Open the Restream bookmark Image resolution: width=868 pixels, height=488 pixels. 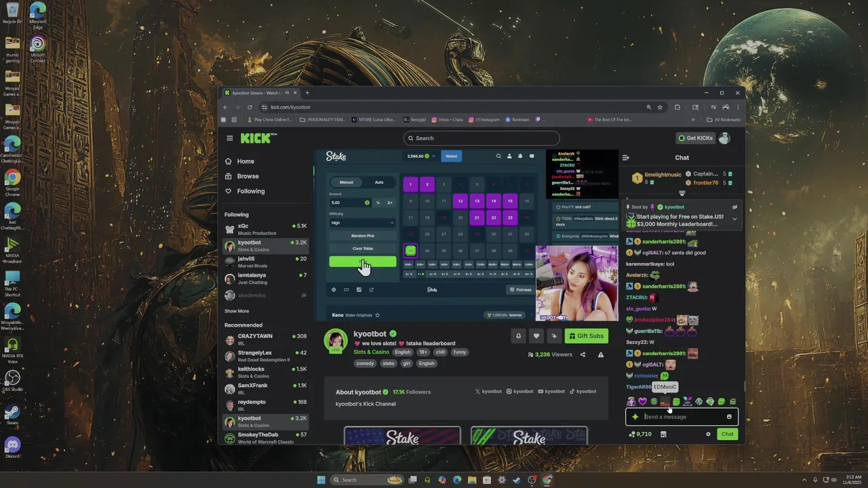click(517, 120)
